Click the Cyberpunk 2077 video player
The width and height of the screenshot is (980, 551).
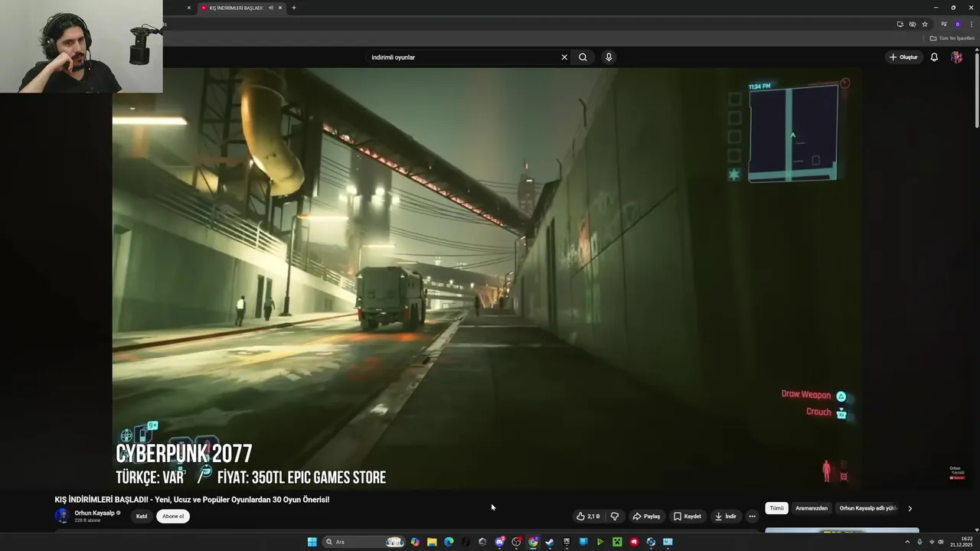(487, 279)
